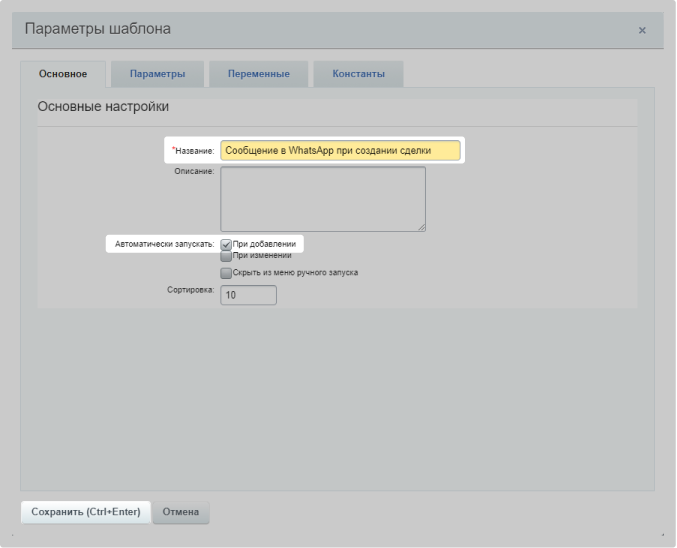This screenshot has width=677, height=548.
Task: Click the Скрыть из меню ручного запуска label
Action: coord(295,272)
